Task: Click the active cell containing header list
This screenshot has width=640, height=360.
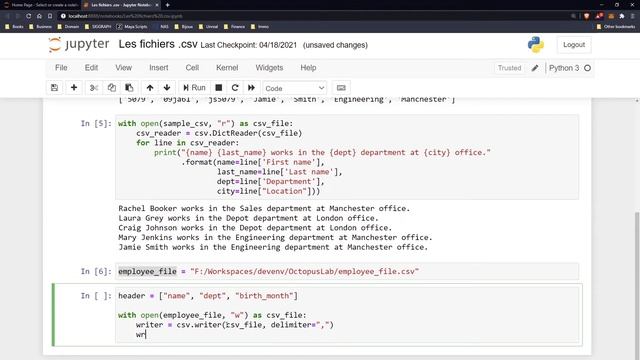Action: tap(347, 315)
